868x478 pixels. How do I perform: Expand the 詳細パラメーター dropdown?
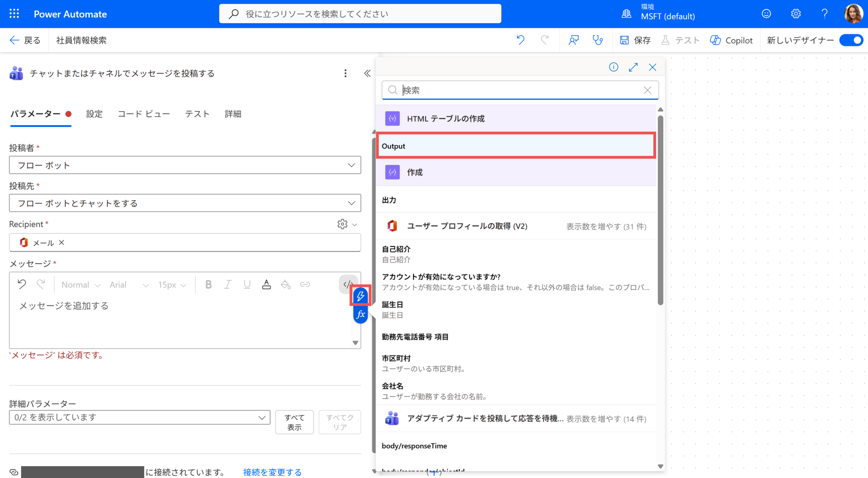pyautogui.click(x=139, y=417)
